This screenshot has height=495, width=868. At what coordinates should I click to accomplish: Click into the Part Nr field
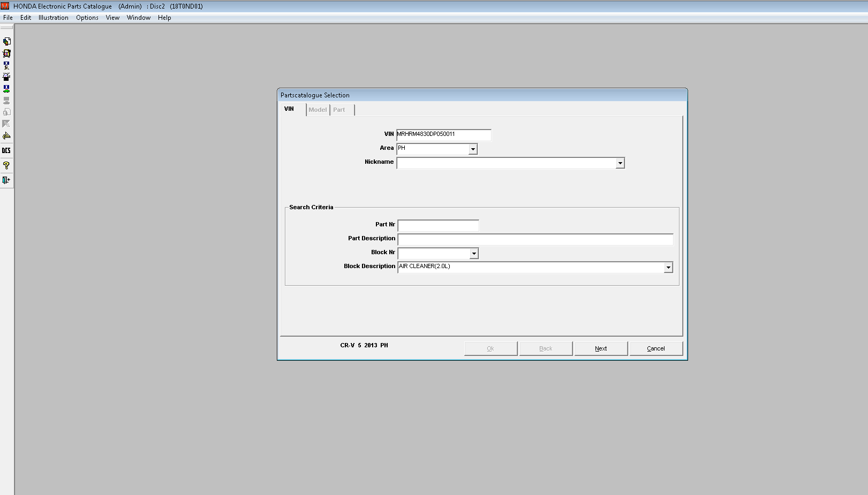438,225
